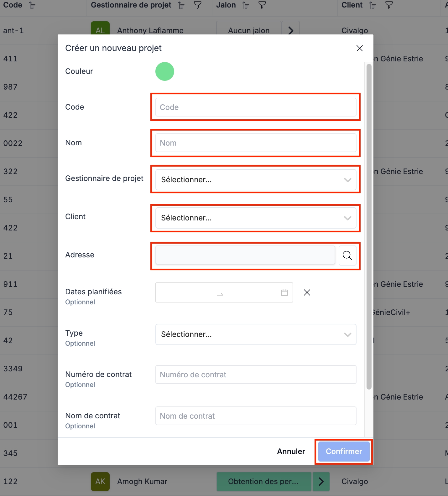Filter the Gestionnaire de projet column
The height and width of the screenshot is (496, 448).
[197, 5]
